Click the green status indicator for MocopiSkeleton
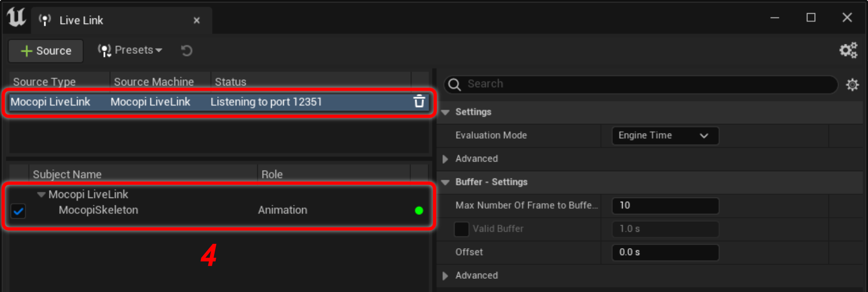 419,211
